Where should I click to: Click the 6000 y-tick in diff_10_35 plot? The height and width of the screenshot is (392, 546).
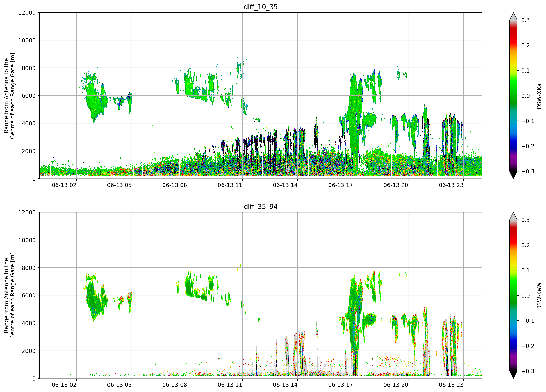29,96
